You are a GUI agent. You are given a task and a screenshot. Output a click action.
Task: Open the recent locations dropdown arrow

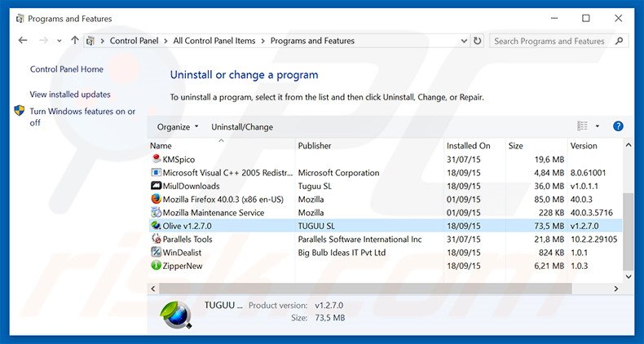pyautogui.click(x=60, y=41)
